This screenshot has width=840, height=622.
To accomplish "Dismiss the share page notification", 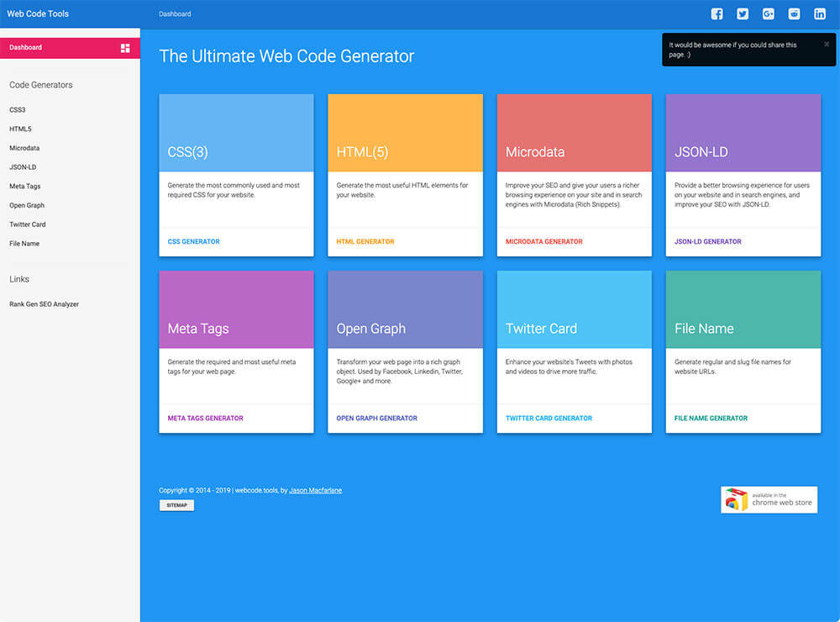I will [827, 44].
